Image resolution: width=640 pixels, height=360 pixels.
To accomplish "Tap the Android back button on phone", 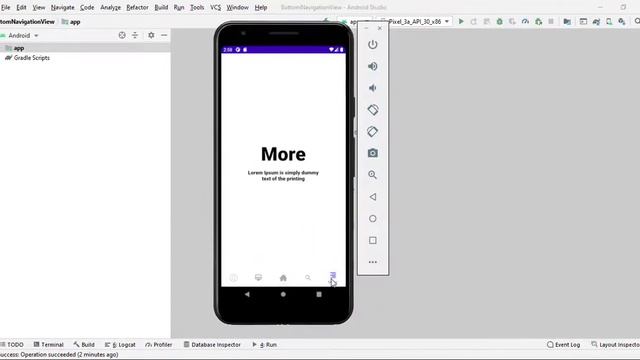I will click(x=247, y=294).
